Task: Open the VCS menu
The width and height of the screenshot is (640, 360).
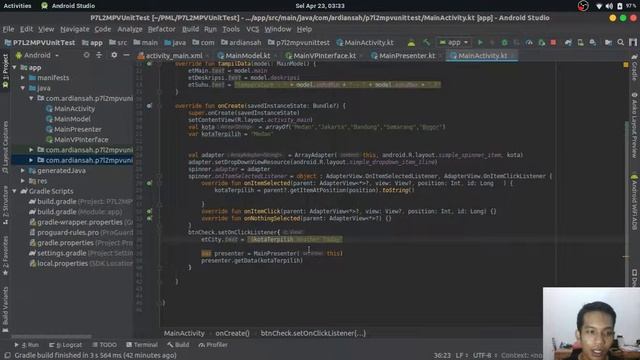Action: pyautogui.click(x=252, y=29)
